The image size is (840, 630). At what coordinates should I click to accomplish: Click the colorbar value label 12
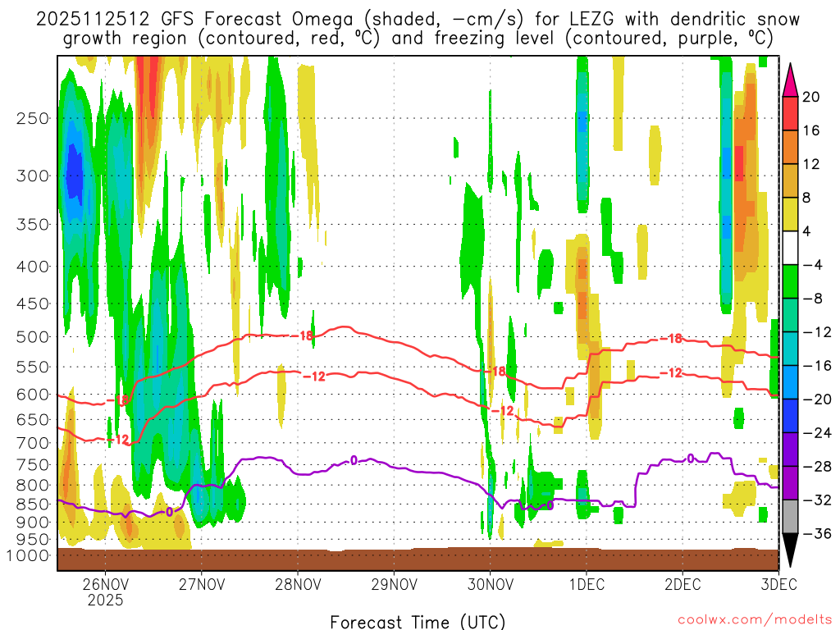pyautogui.click(x=811, y=164)
